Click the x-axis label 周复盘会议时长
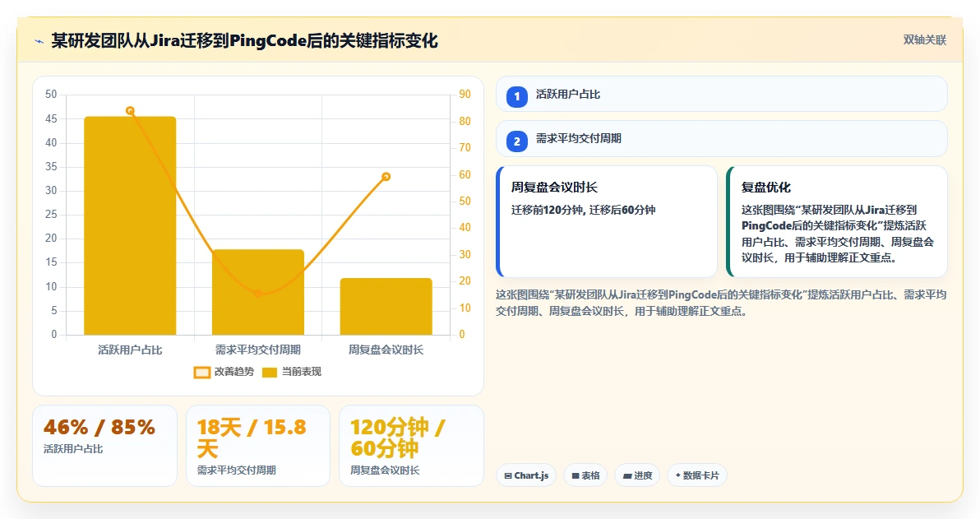 386,350
